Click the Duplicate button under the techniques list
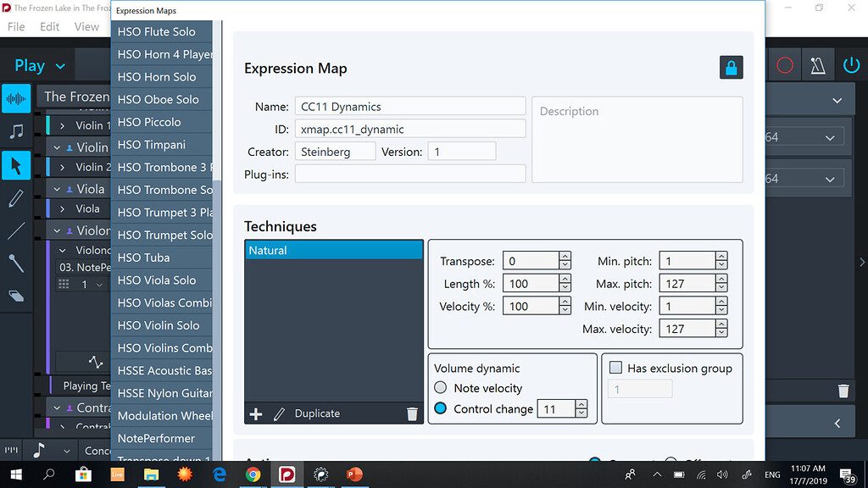 tap(317, 413)
